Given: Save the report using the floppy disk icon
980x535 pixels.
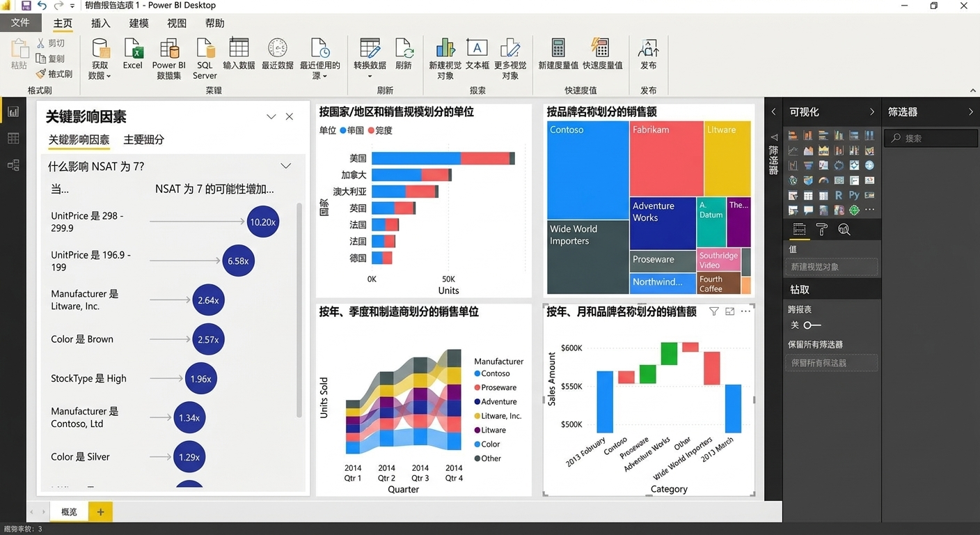Looking at the screenshot, I should point(26,6).
